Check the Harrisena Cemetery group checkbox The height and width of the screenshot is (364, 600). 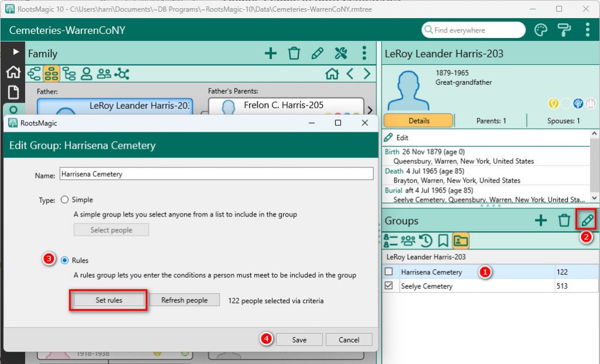pos(389,272)
